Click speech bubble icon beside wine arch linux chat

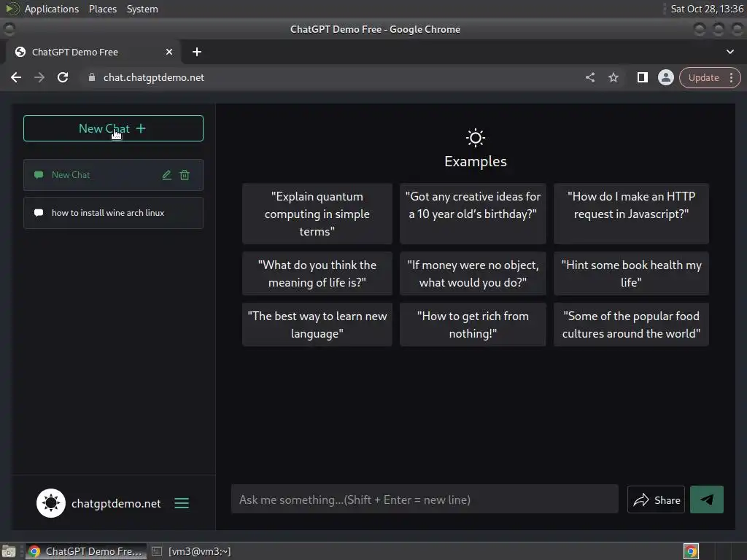coord(39,213)
